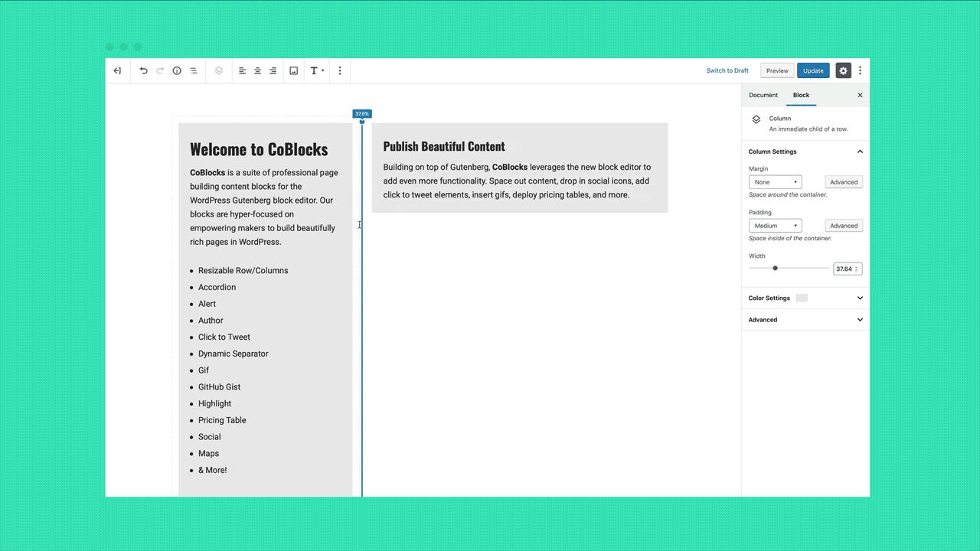Click the column block layers icon in toolbar
This screenshot has width=980, height=551.
tap(219, 70)
